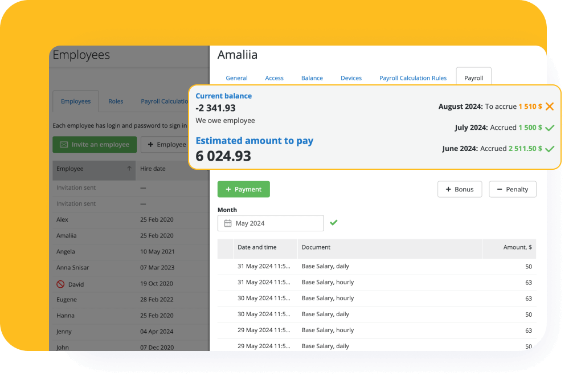
Task: Select Anna Snisar in the employee list
Action: [73, 268]
